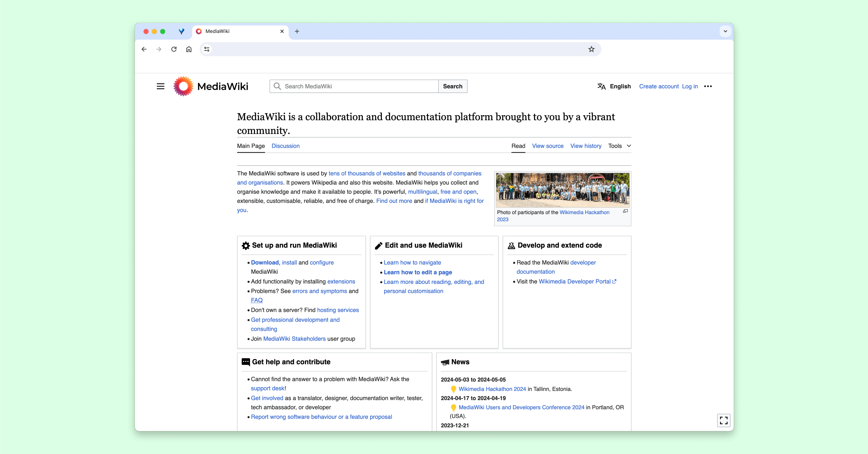Switch to the Discussion tab
The image size is (868, 454).
(x=285, y=146)
